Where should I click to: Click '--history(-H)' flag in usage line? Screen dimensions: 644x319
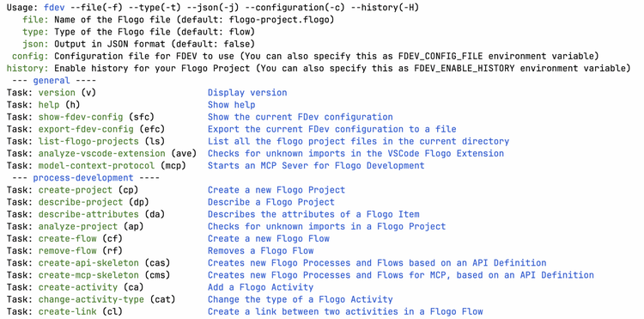pyautogui.click(x=385, y=8)
